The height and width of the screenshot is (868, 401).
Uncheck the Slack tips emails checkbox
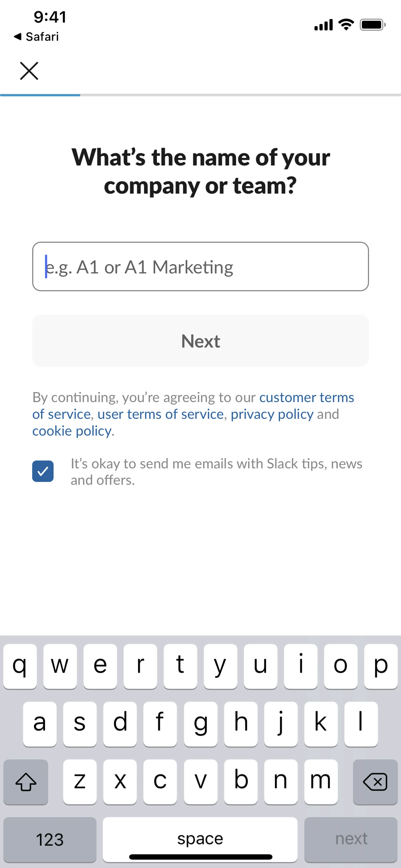coord(43,471)
